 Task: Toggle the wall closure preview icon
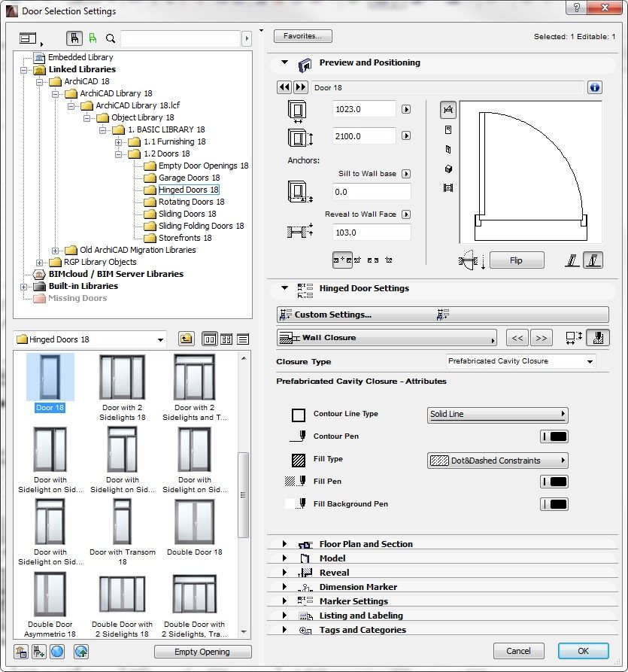[598, 338]
